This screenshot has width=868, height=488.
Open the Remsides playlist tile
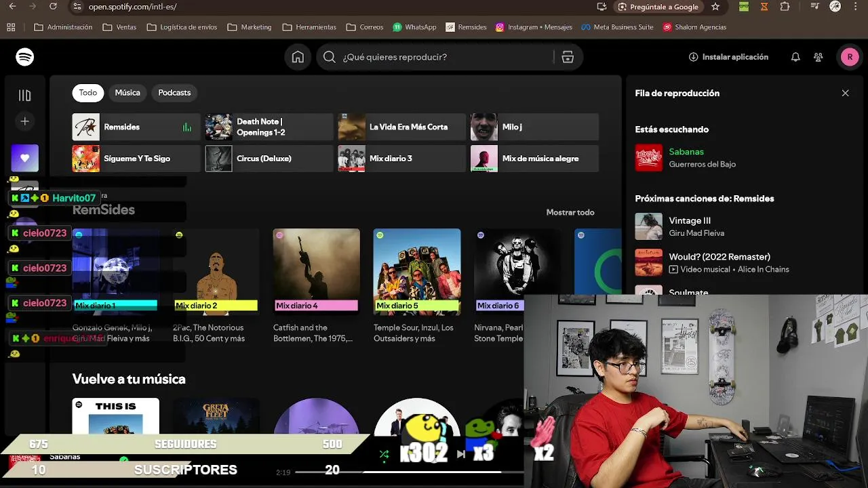click(136, 127)
